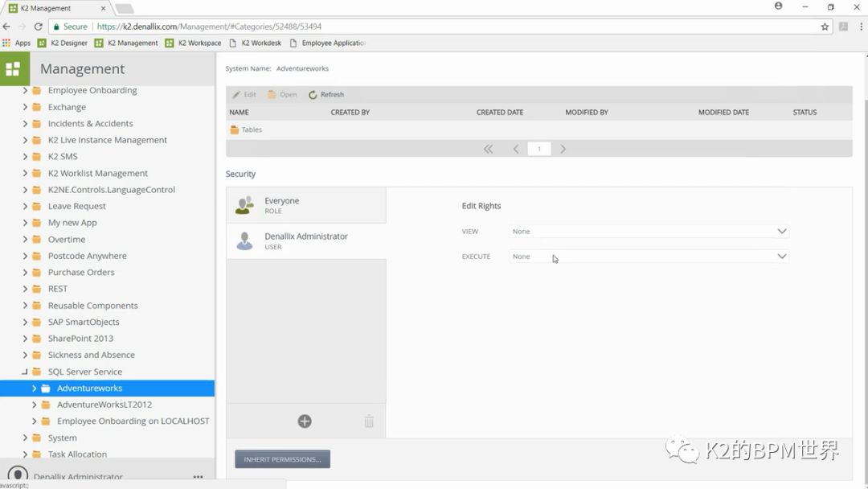Click the INHERIT PERMISSIONS button

pos(282,459)
